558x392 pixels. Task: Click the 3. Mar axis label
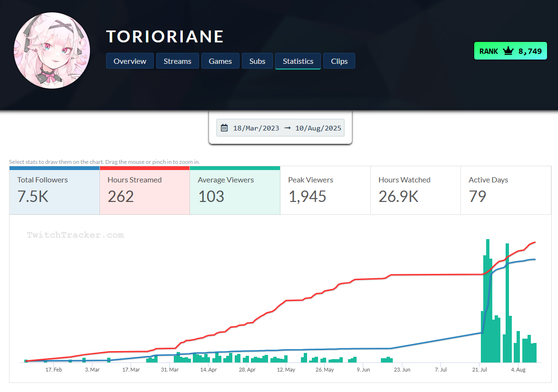pos(92,370)
